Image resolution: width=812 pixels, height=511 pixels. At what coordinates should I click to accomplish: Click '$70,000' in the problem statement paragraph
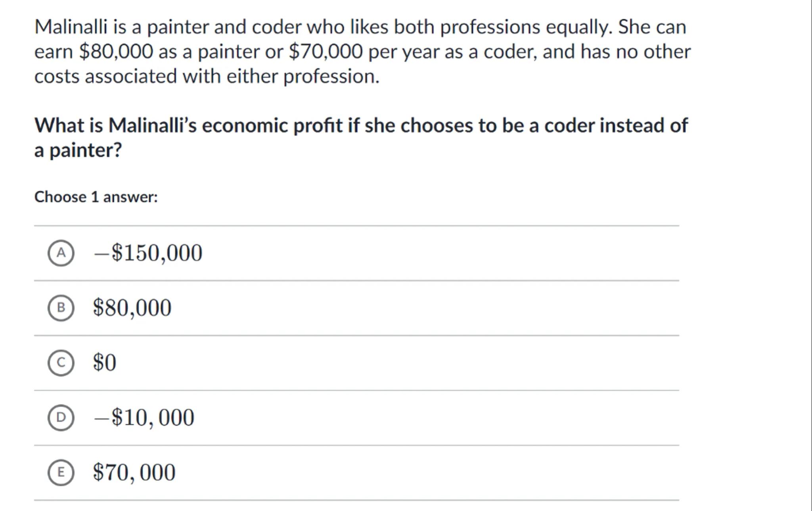pyautogui.click(x=326, y=52)
